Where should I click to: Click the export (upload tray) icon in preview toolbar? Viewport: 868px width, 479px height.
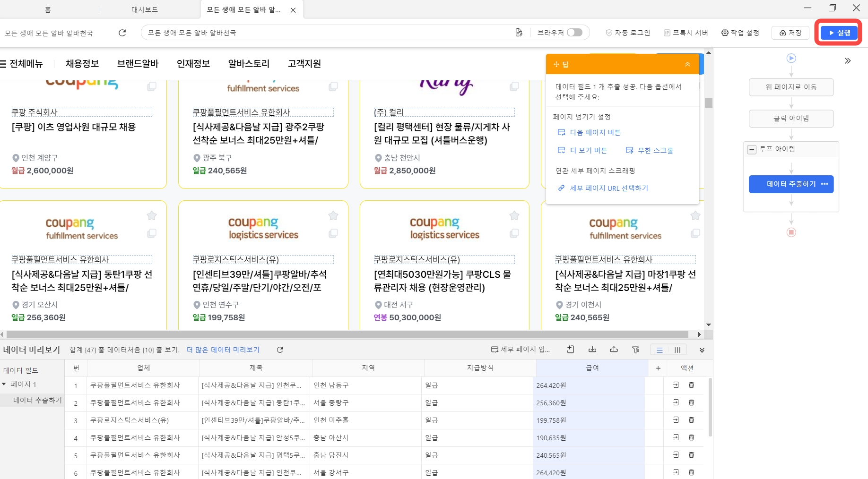click(614, 350)
